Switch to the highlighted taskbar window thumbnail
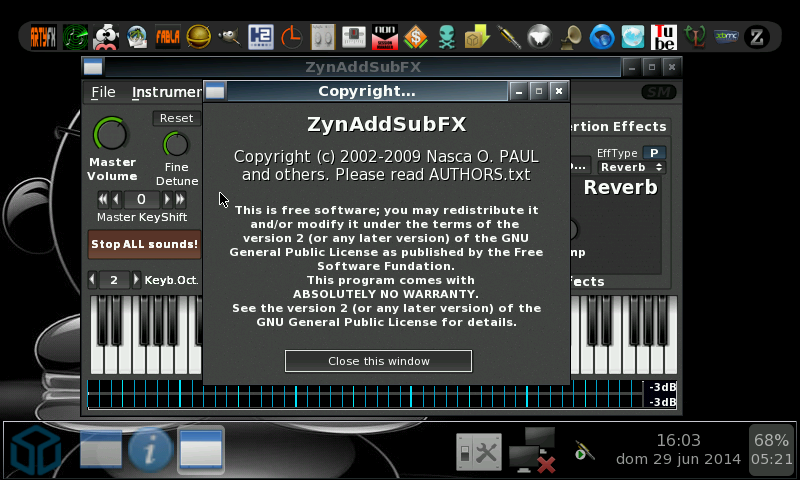The image size is (800, 480). (x=201, y=450)
